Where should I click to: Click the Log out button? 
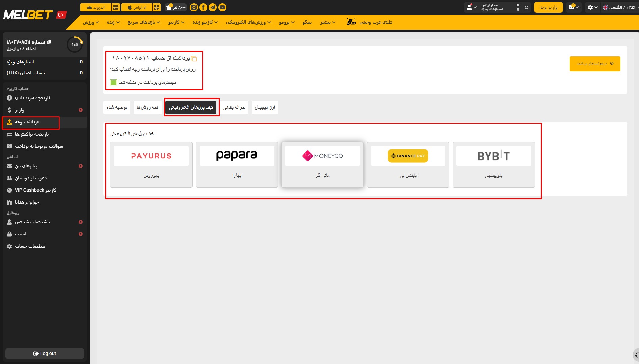click(x=45, y=354)
